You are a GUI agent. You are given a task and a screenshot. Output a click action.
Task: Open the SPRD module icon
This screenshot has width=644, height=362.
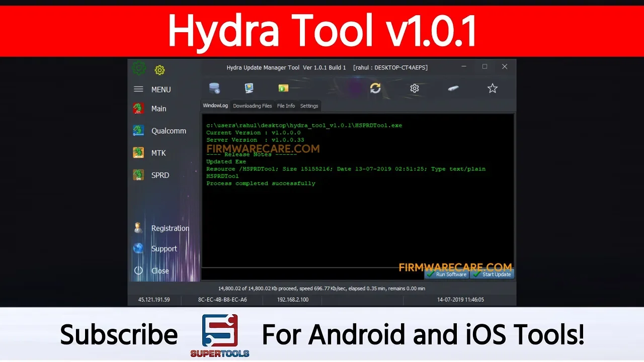tap(138, 174)
